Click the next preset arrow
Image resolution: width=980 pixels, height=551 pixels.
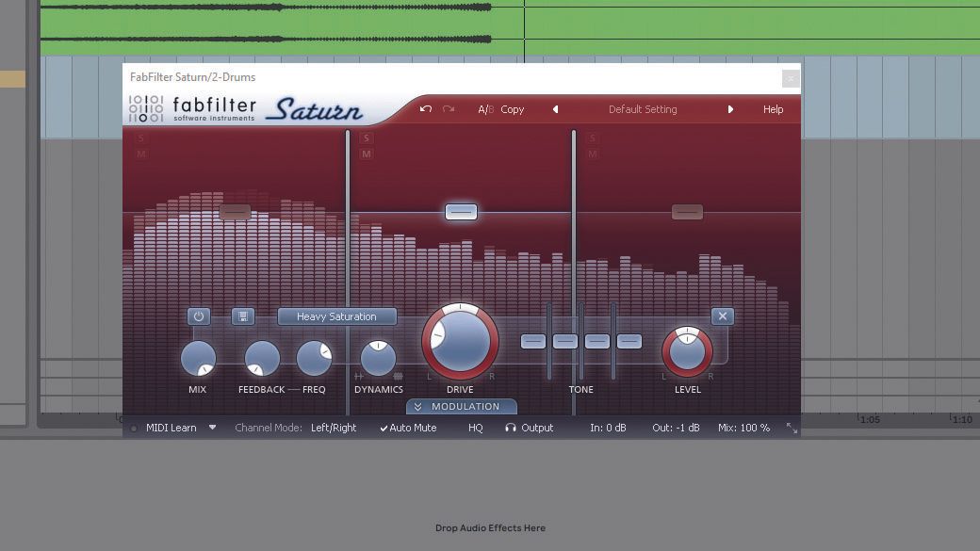click(x=731, y=109)
